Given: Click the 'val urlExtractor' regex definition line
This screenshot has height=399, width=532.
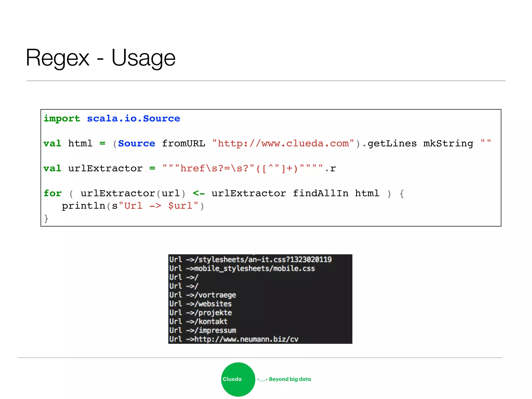Looking at the screenshot, I should (x=190, y=168).
